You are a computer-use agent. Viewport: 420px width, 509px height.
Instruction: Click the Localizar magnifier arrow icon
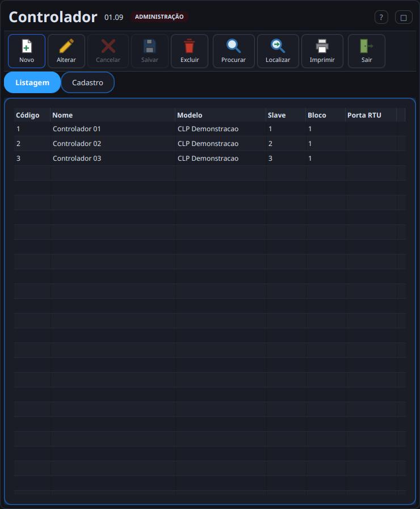pos(278,46)
